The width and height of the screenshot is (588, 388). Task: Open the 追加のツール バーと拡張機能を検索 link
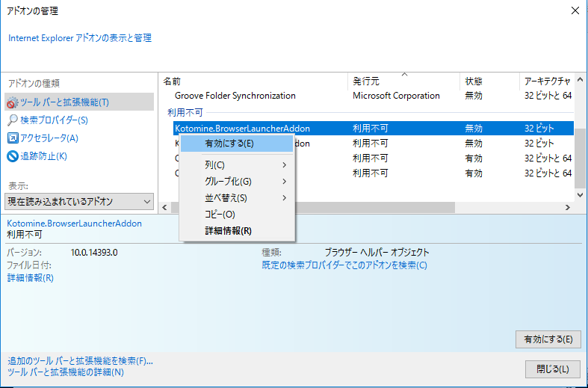point(80,360)
